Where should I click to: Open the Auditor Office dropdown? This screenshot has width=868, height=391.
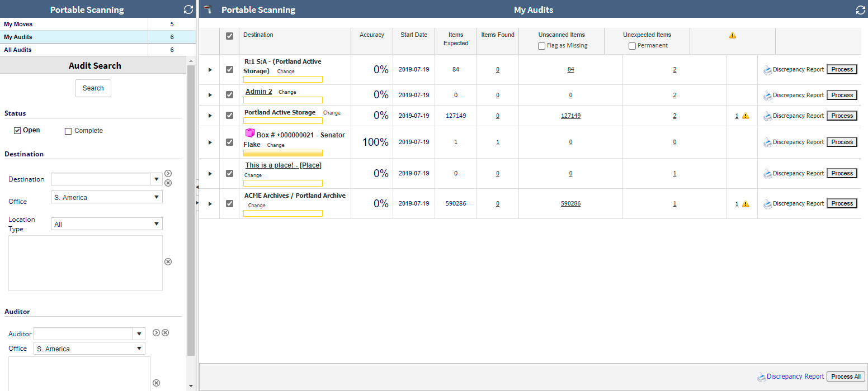tap(89, 349)
